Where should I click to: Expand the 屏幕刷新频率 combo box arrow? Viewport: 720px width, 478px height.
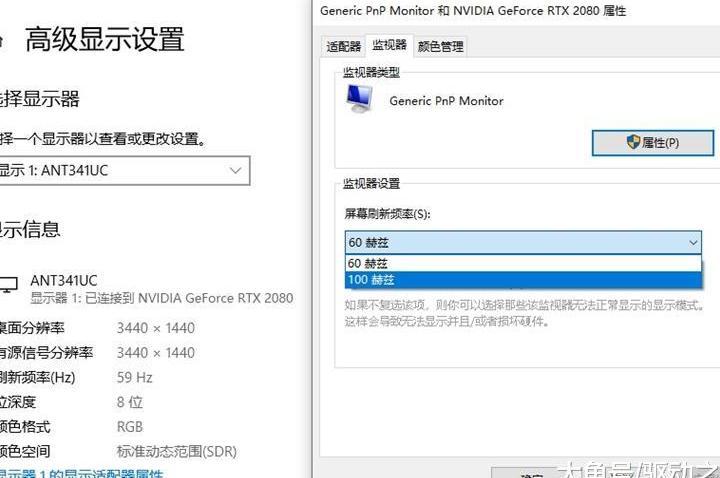point(693,242)
